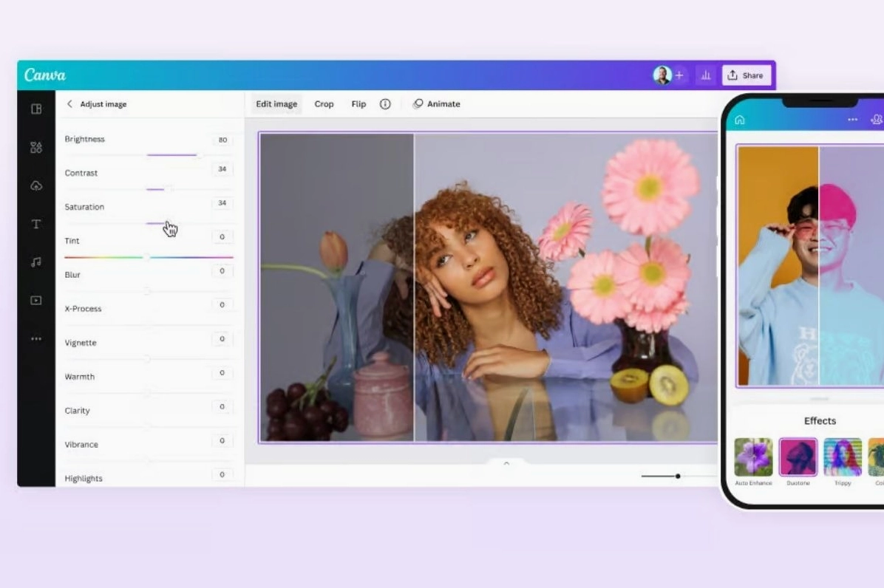The width and height of the screenshot is (884, 588).
Task: Click the add collaborator plus icon
Action: [679, 75]
